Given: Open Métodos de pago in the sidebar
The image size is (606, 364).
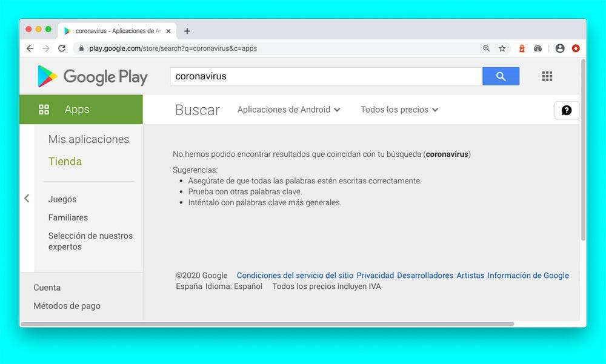Looking at the screenshot, I should (x=67, y=306).
